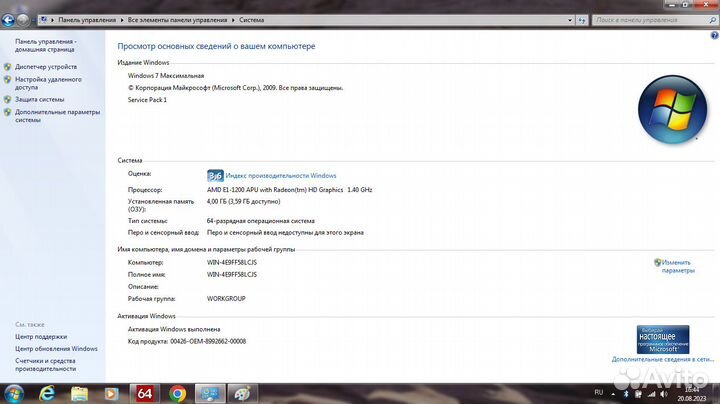The height and width of the screenshot is (404, 720).
Task: Click the Bluetooth tray icon
Action: pyautogui.click(x=625, y=394)
